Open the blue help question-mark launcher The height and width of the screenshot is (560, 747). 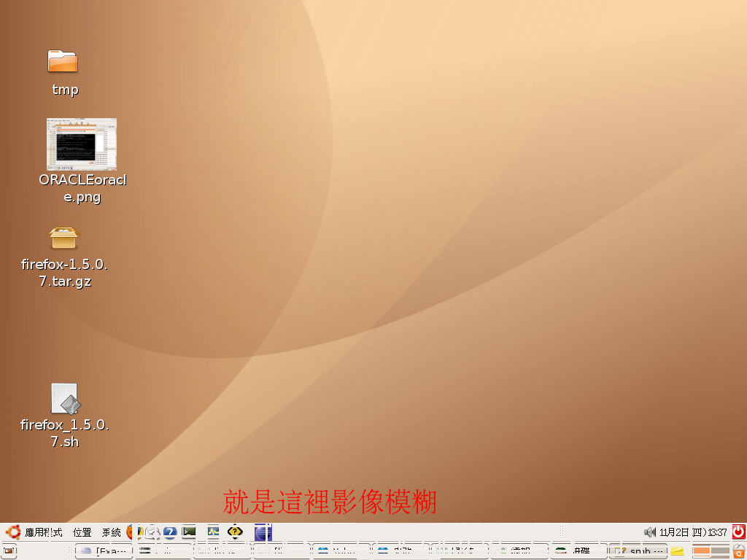[169, 532]
